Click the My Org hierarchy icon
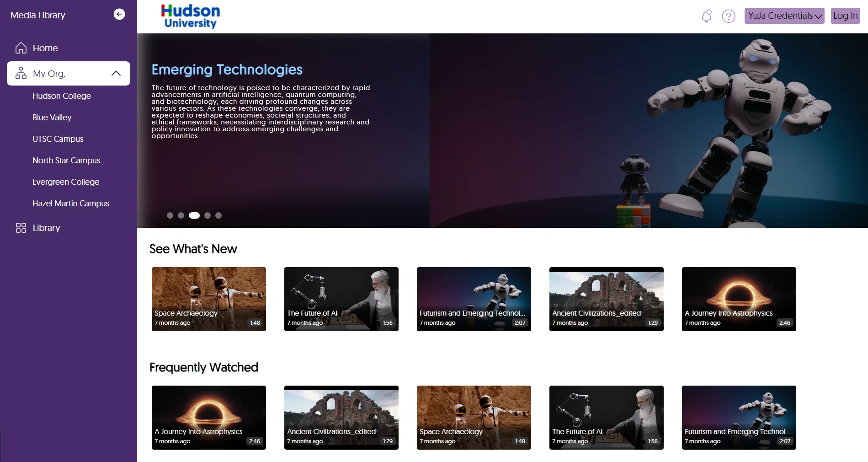Screen dimensions: 868x462 [x=21, y=73]
